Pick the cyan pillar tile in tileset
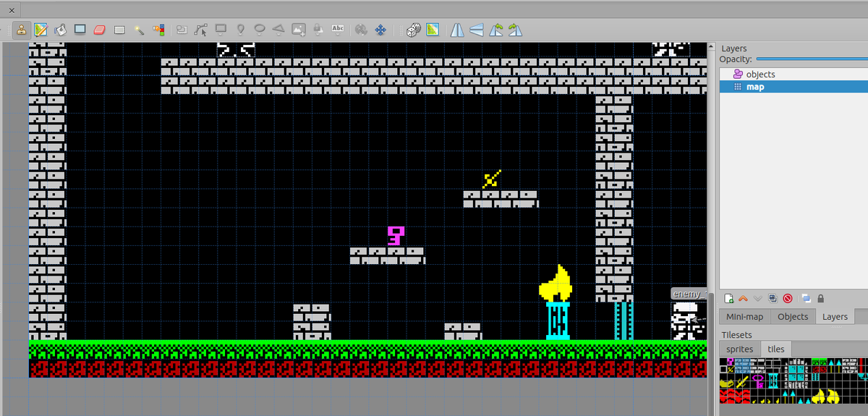This screenshot has height=416, width=868. [x=773, y=381]
